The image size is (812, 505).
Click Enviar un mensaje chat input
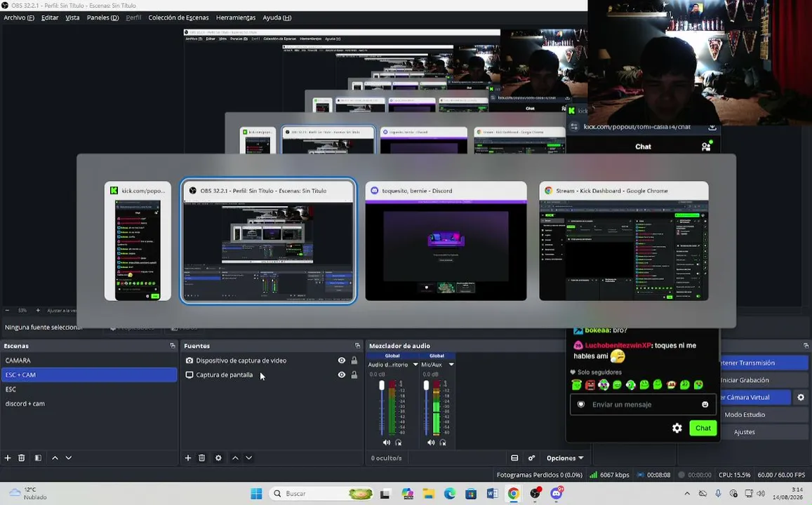pyautogui.click(x=643, y=405)
